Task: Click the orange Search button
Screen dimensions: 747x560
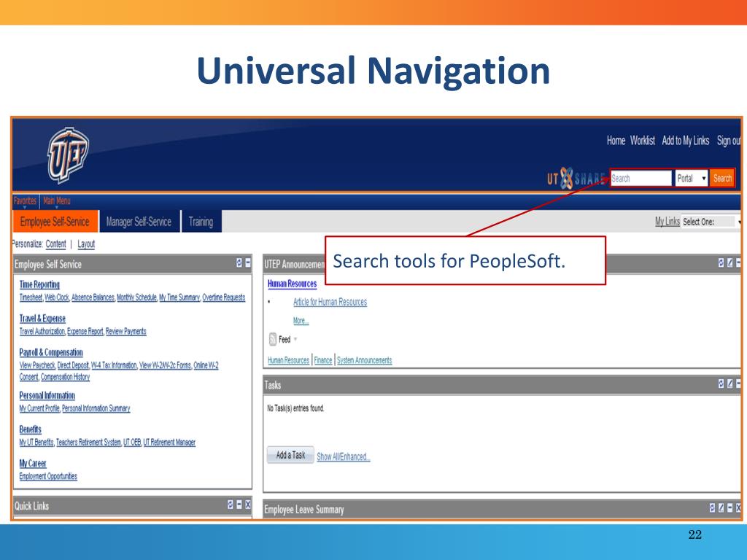Action: click(x=722, y=179)
